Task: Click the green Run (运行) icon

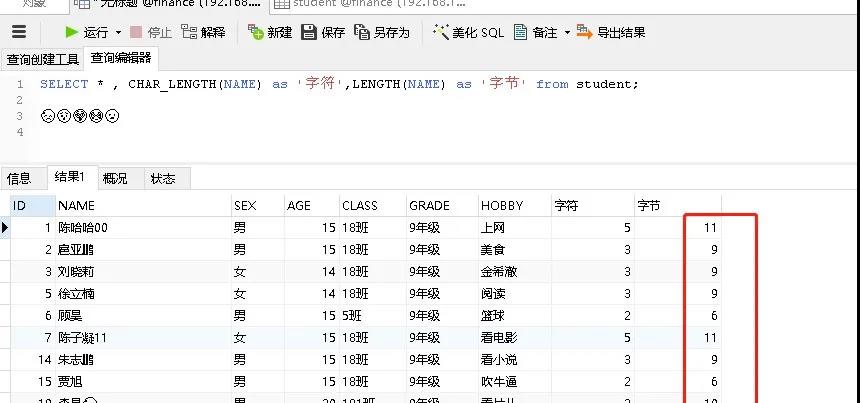Action: (x=72, y=32)
